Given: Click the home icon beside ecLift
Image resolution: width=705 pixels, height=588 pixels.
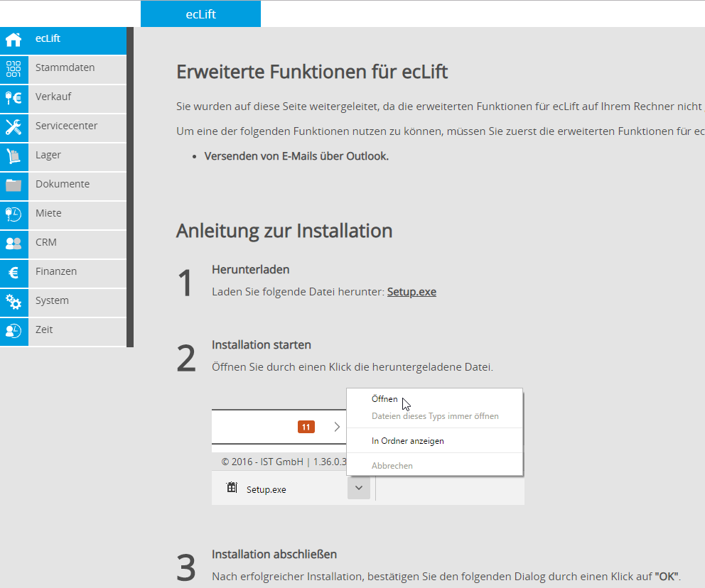Looking at the screenshot, I should 14,40.
